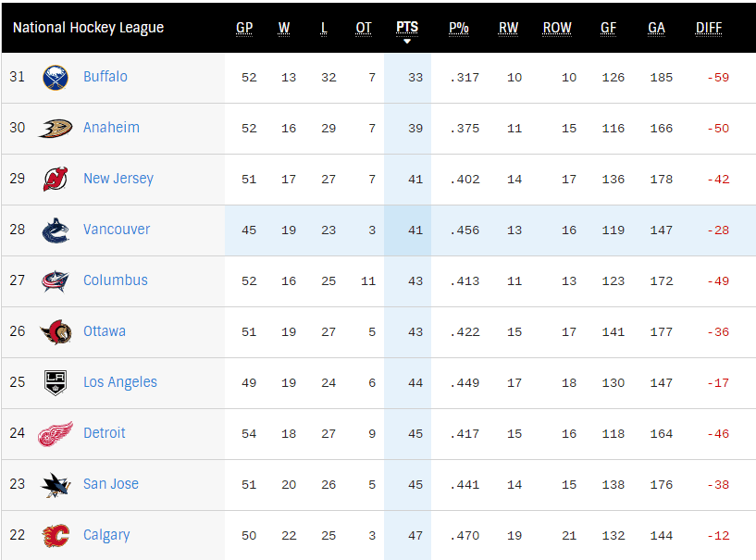The height and width of the screenshot is (560, 756).
Task: Click the Los Angeles Kings logo
Action: click(x=56, y=383)
